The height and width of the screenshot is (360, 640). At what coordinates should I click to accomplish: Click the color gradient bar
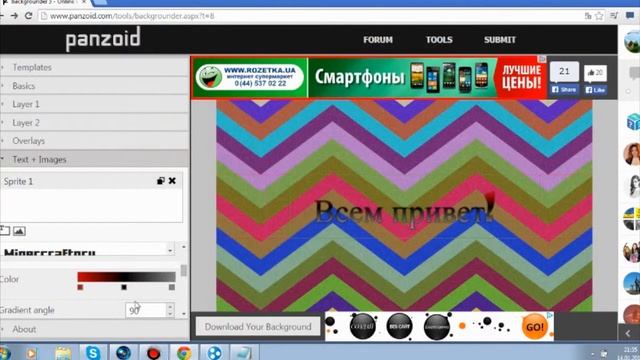pos(126,277)
